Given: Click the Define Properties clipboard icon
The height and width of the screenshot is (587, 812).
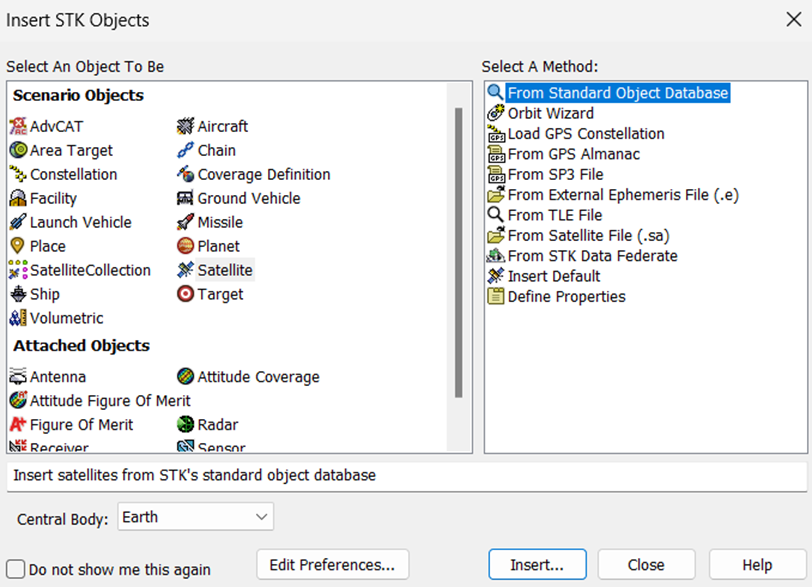Looking at the screenshot, I should click(x=496, y=297).
